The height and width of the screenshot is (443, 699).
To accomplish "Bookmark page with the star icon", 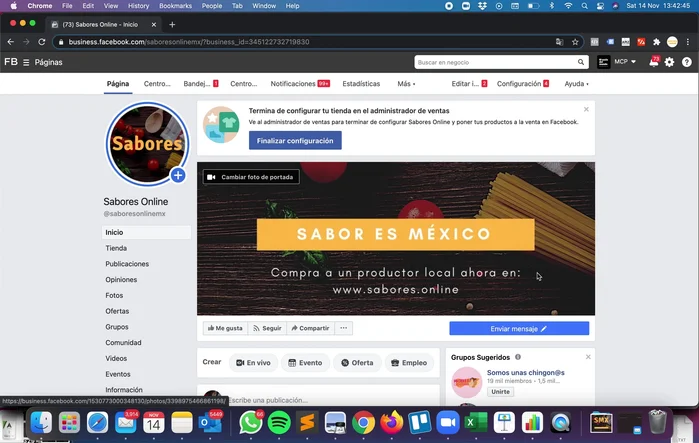I will (575, 42).
